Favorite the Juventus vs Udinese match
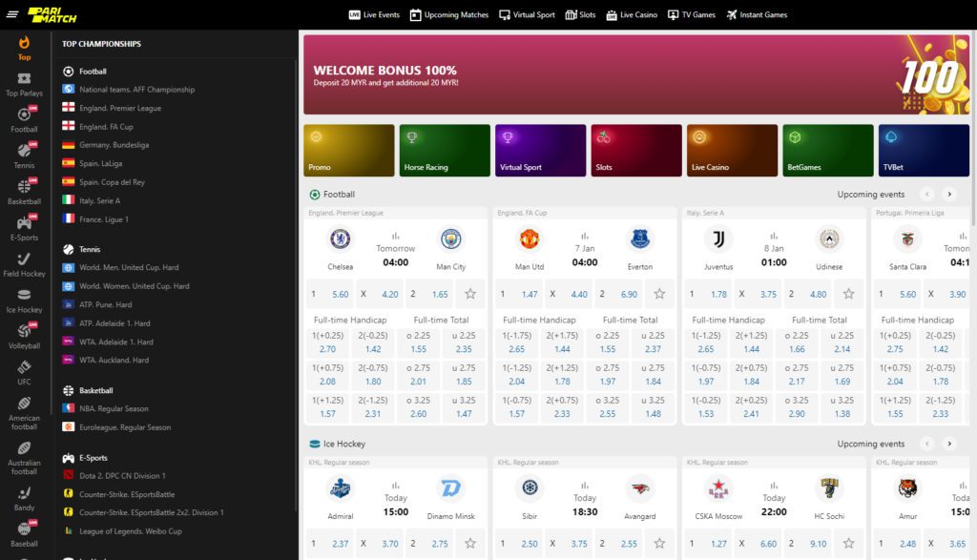977x560 pixels. 848,294
